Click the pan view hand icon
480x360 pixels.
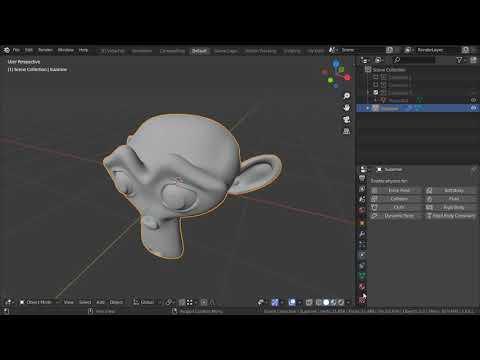click(347, 108)
